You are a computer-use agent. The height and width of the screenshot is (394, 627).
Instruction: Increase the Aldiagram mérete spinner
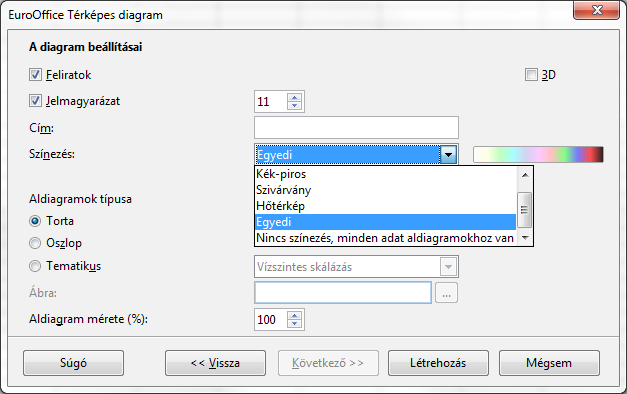coord(295,315)
